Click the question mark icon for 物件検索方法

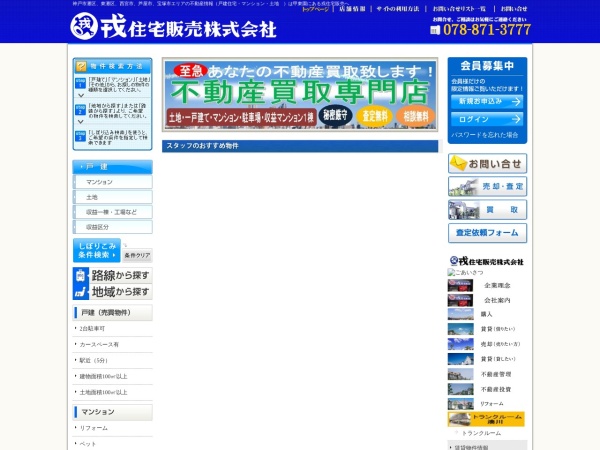point(81,66)
